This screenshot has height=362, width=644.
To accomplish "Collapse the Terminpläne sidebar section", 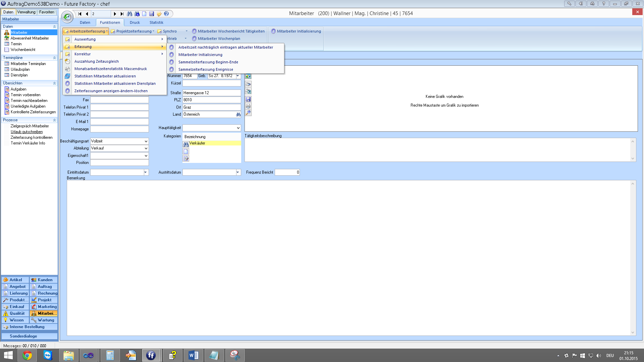I will pos(54,58).
